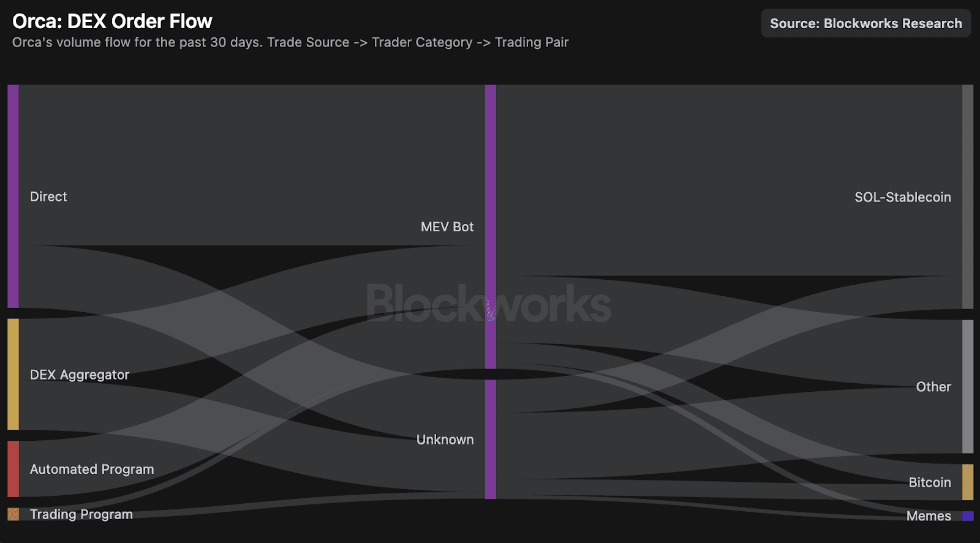This screenshot has width=980, height=543.
Task: Click the purple MEV Bot node bar
Action: point(491,227)
